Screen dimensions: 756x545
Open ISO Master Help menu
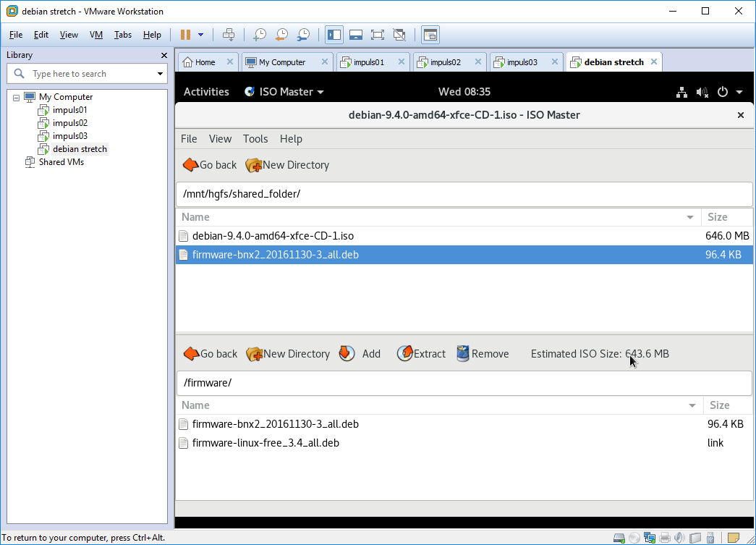[x=292, y=139]
